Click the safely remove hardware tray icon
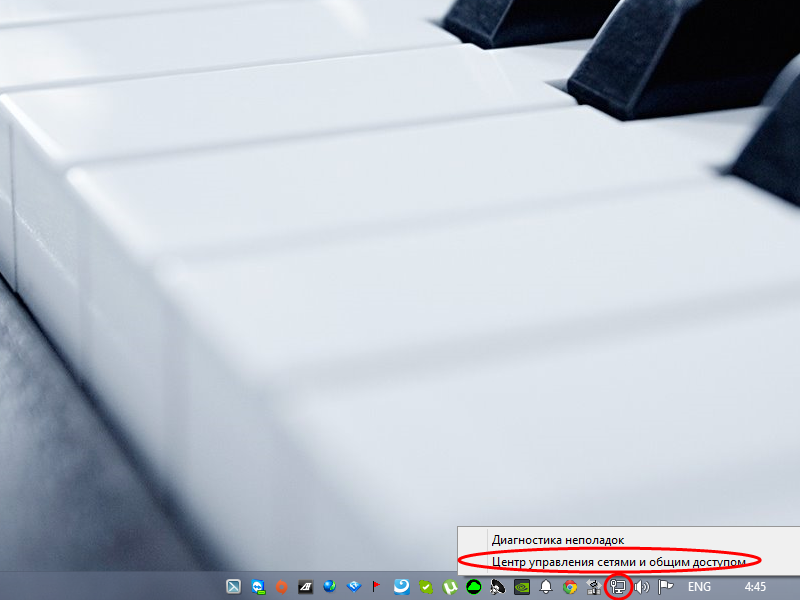The image size is (800, 600). pos(594,587)
